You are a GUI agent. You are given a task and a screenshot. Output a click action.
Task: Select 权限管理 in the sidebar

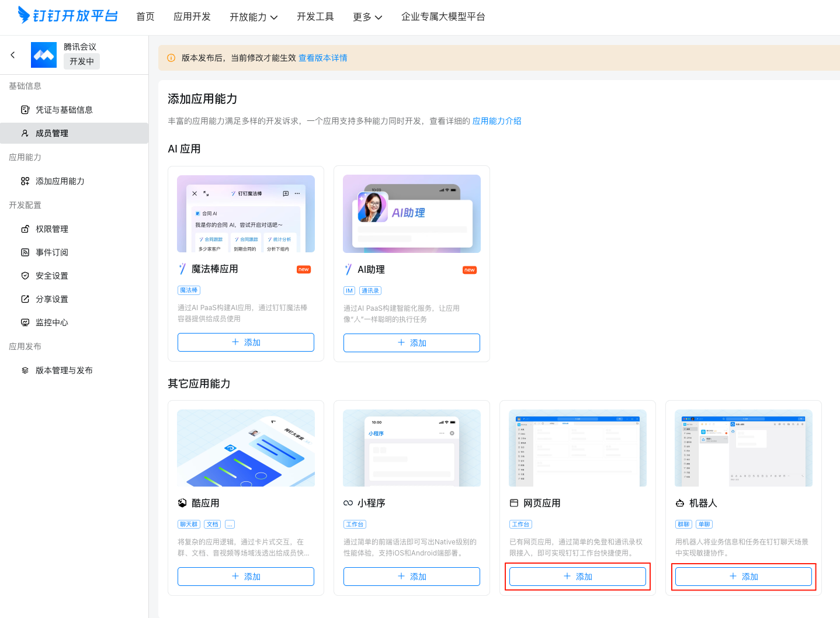pos(74,229)
